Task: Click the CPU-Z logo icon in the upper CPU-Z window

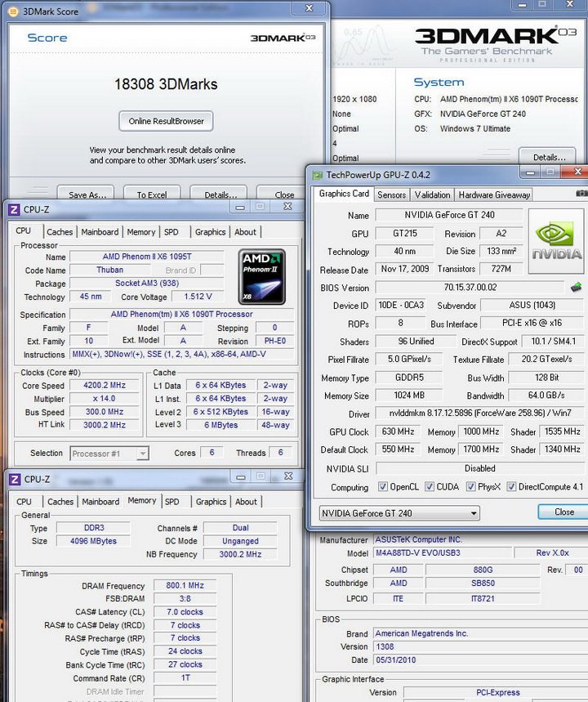Action: [x=15, y=209]
